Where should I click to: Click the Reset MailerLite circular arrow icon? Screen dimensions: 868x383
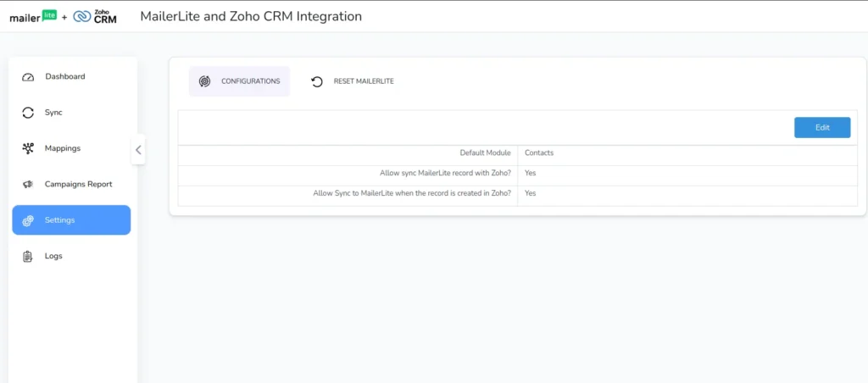click(317, 81)
